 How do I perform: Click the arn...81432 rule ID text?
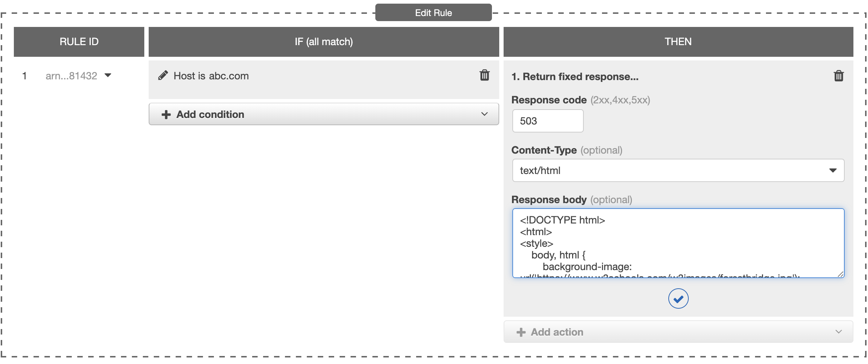click(71, 76)
